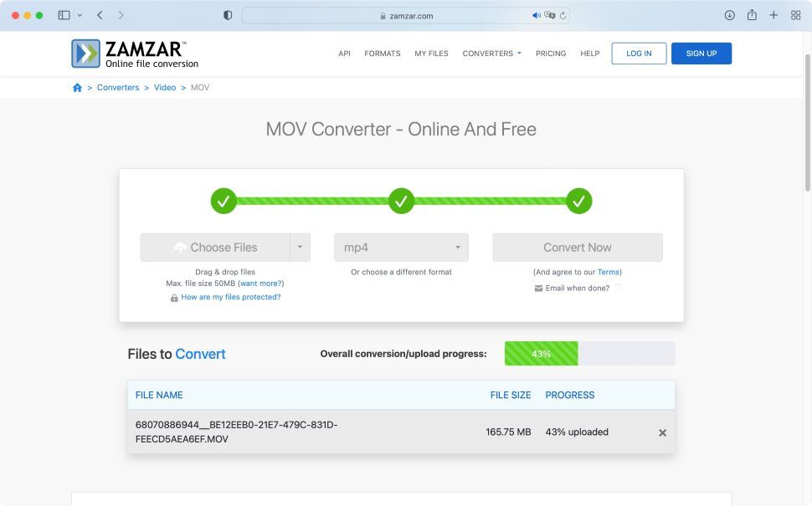Image resolution: width=812 pixels, height=506 pixels.
Task: Open the mp4 output format dropdown
Action: [x=400, y=247]
